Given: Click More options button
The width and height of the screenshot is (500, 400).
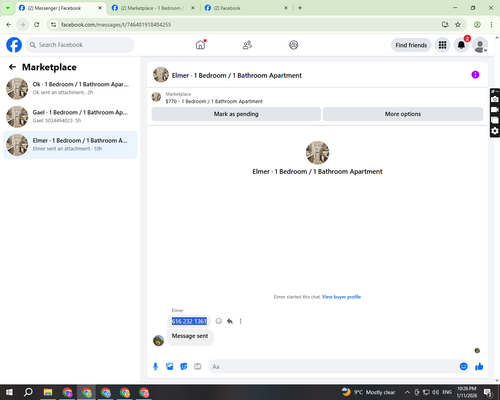Looking at the screenshot, I should [403, 114].
